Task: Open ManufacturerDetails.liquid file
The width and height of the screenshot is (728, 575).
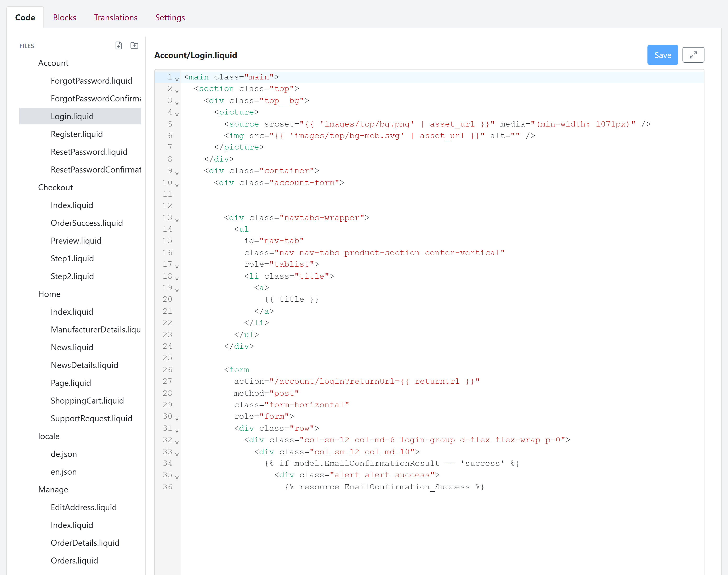Action: coord(96,330)
